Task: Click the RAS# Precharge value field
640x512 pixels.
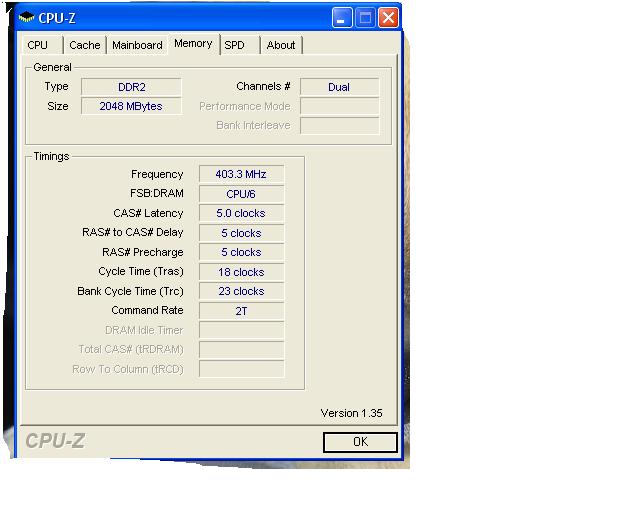Action: (241, 252)
